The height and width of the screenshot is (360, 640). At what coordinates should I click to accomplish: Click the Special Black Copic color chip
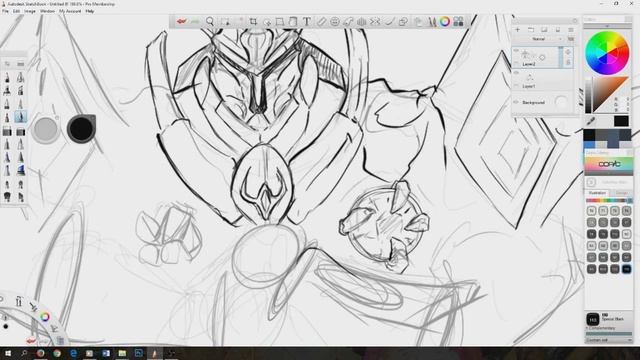click(x=593, y=319)
